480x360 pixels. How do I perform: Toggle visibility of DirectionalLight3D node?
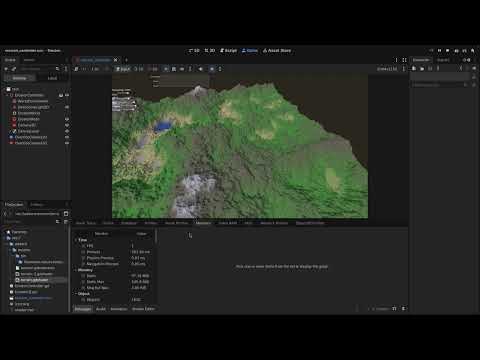click(67, 107)
